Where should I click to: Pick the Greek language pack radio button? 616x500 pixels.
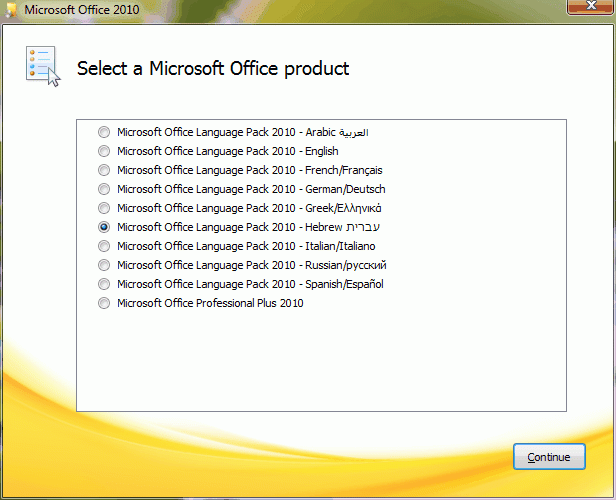[x=104, y=208]
